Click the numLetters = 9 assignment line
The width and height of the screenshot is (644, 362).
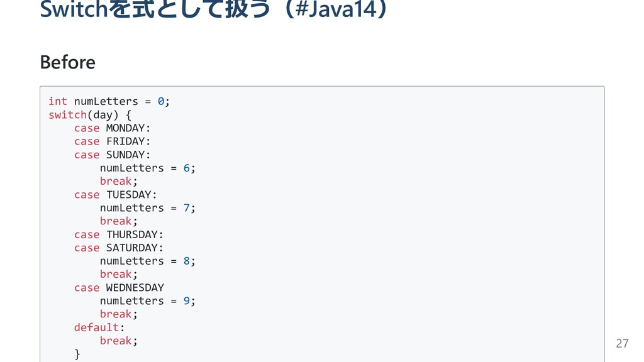coord(148,301)
